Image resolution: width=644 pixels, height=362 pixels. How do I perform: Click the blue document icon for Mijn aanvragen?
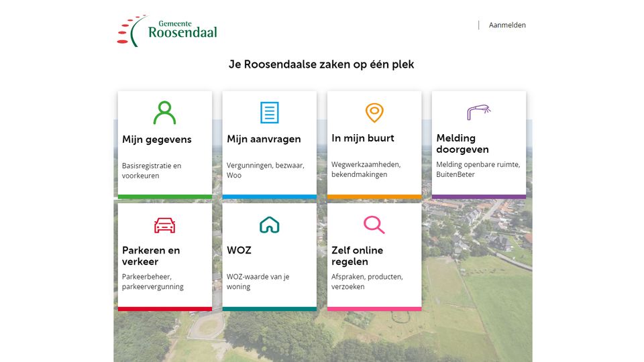269,113
